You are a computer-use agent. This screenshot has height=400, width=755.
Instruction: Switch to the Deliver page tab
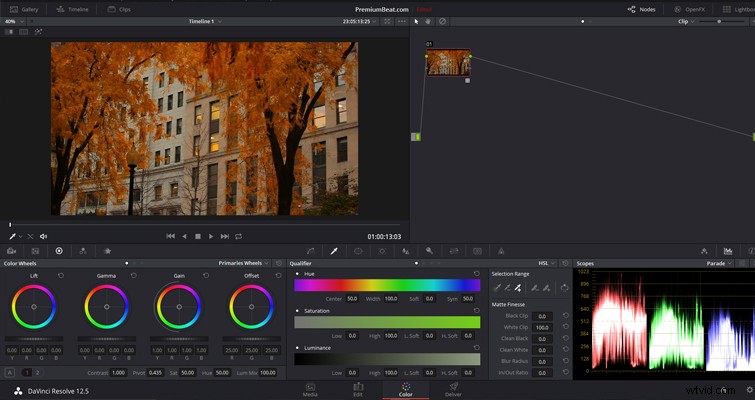[453, 389]
